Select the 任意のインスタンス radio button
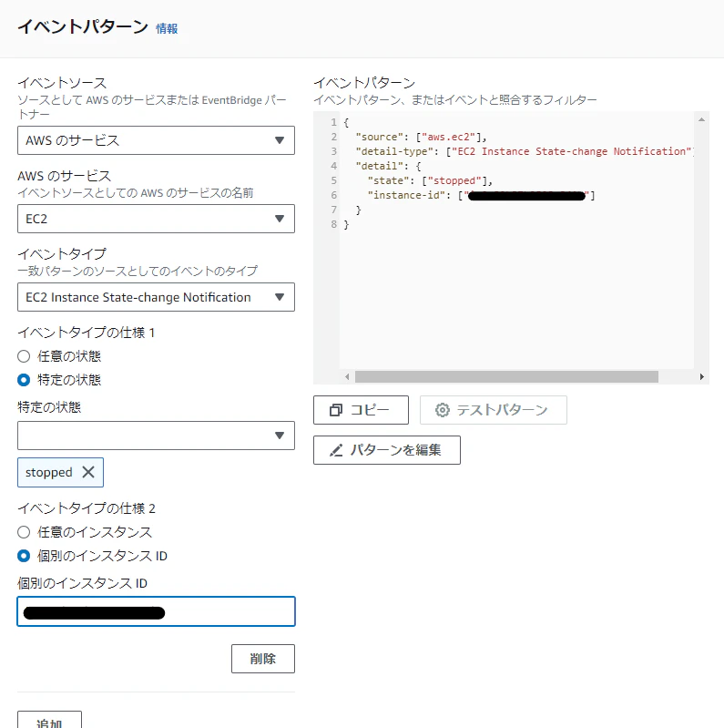The width and height of the screenshot is (724, 728). click(24, 532)
